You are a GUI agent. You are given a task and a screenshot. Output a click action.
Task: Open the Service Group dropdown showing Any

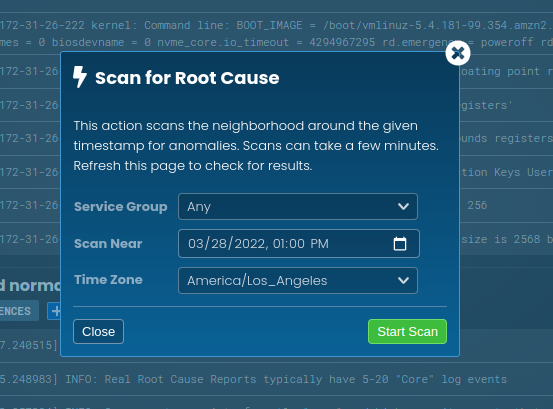[298, 207]
